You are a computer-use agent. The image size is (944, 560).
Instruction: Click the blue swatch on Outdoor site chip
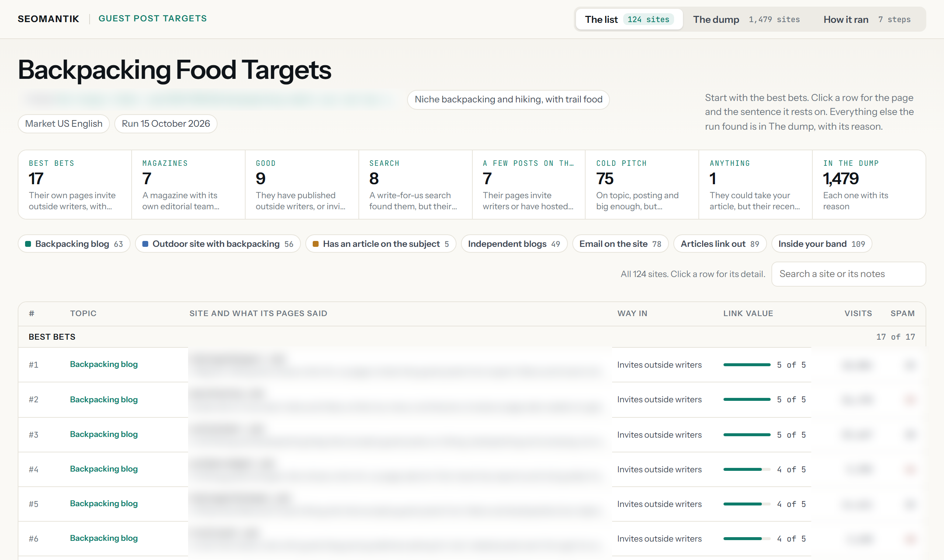(145, 244)
